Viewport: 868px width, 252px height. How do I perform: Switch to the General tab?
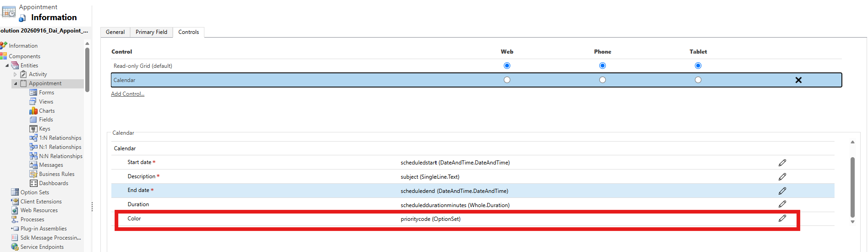tap(115, 32)
